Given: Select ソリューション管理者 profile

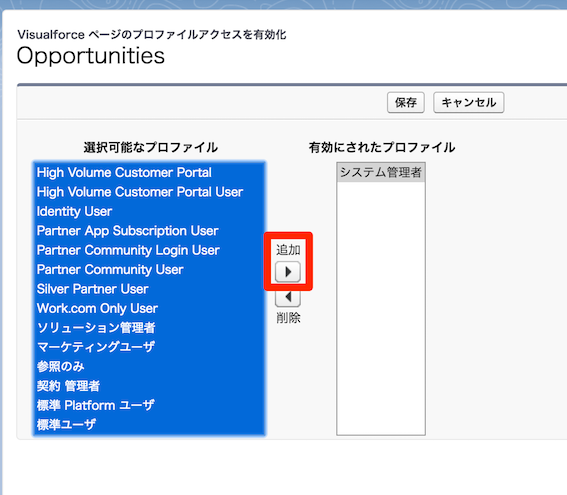Looking at the screenshot, I should [149, 328].
